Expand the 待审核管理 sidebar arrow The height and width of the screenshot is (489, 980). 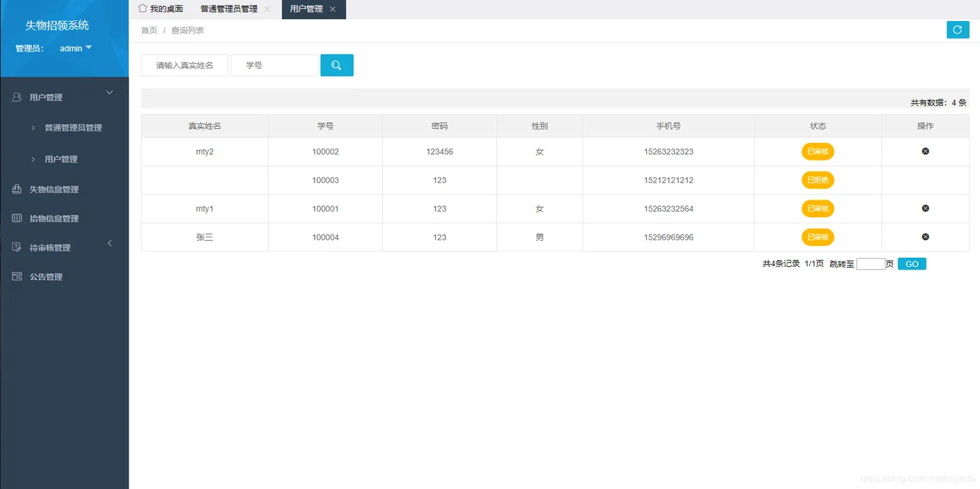click(109, 243)
